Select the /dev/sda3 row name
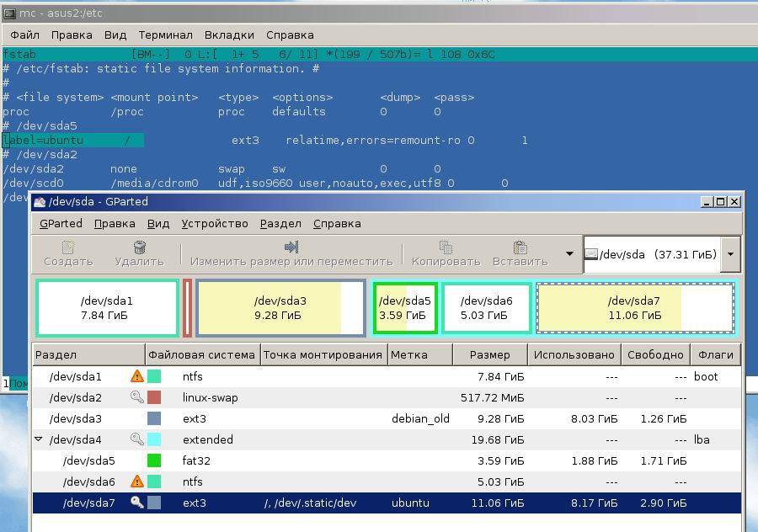The height and width of the screenshot is (532, 758). click(76, 418)
